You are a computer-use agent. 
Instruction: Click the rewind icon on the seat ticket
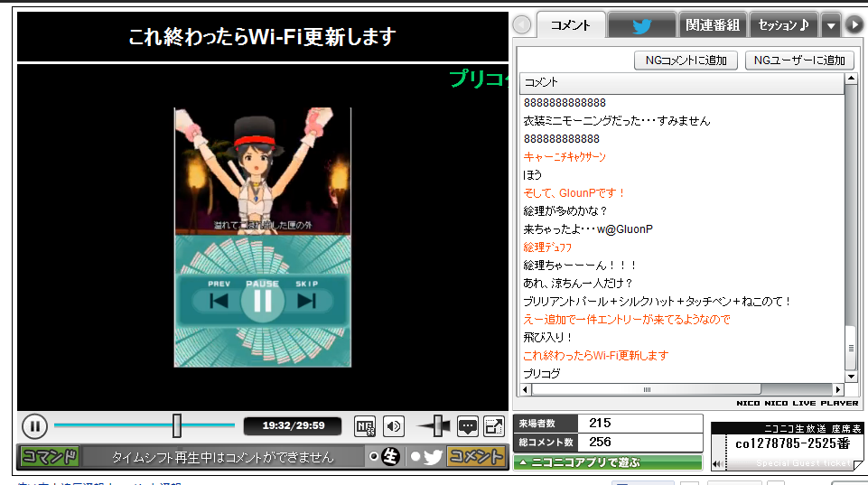[x=718, y=464]
